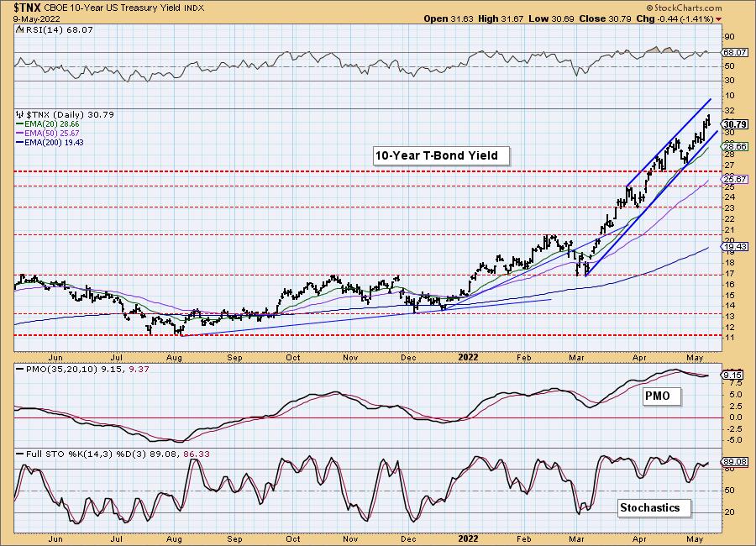
Task: Click the 25.67 EMA value tag
Action: coord(735,180)
